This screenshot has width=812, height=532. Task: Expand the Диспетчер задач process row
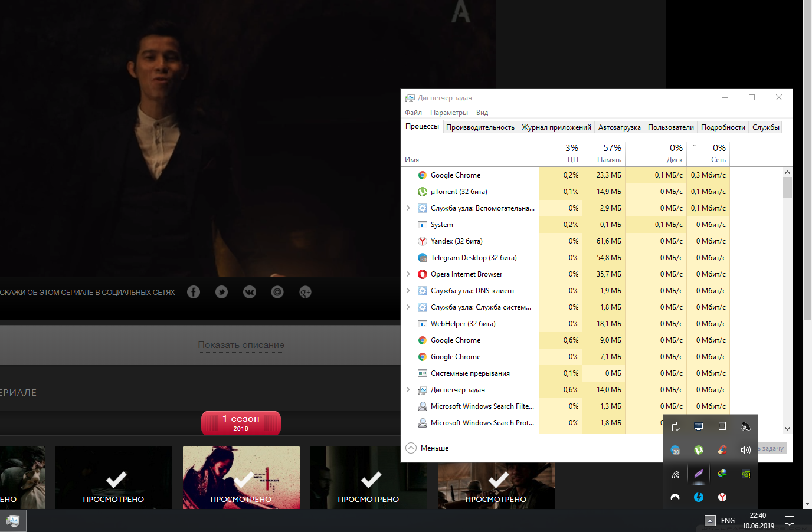coord(408,390)
